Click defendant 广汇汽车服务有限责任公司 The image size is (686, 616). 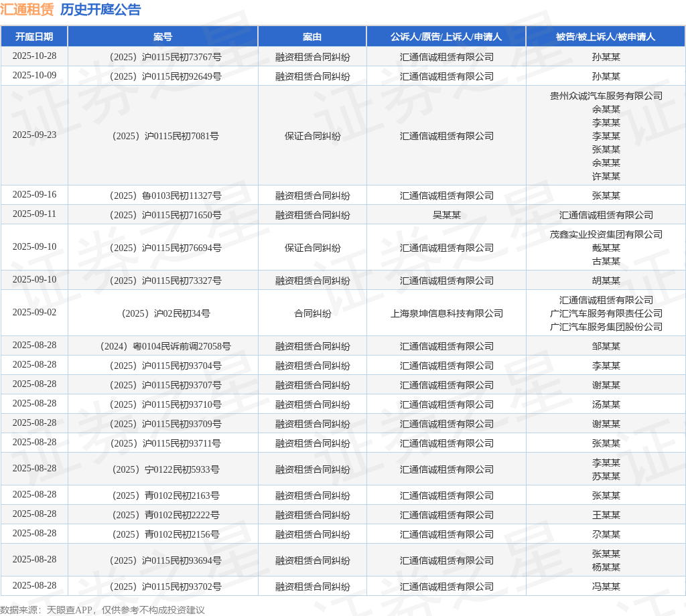(606, 313)
